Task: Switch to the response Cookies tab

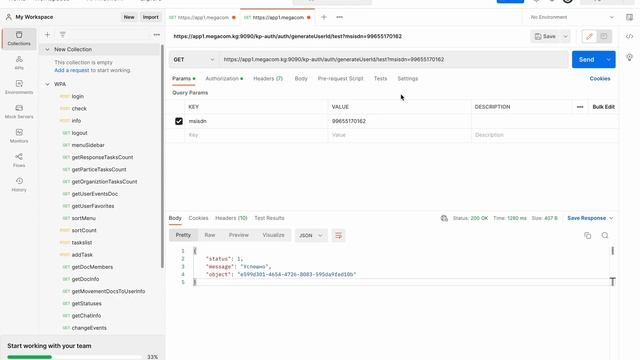Action: pyautogui.click(x=198, y=218)
